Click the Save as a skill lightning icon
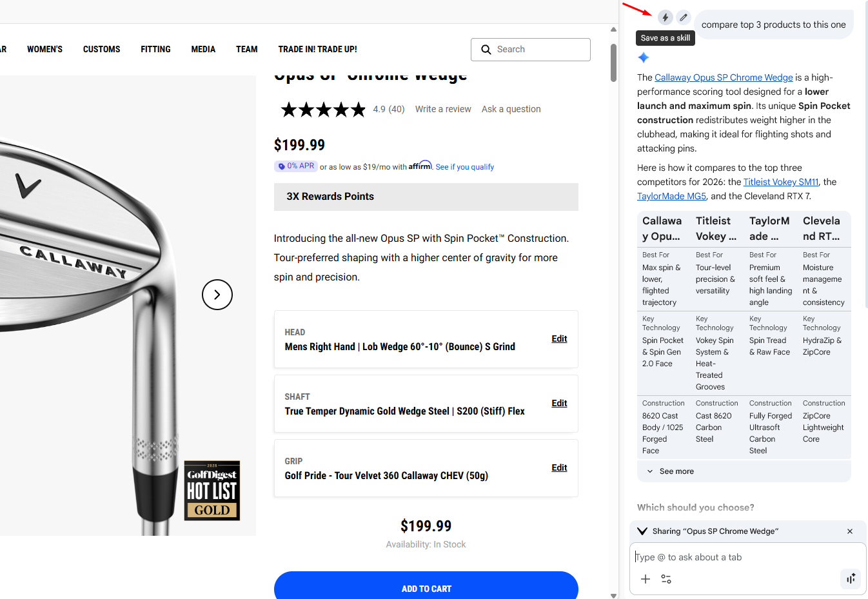Viewport: 868px width, 599px height. point(665,17)
